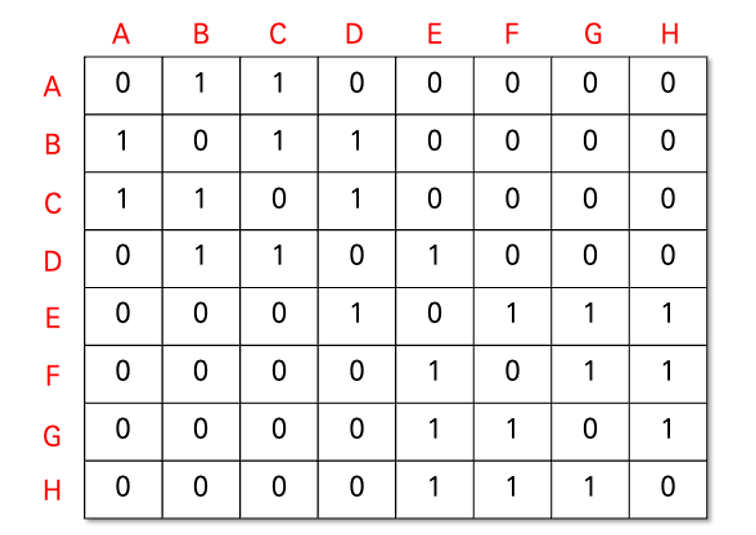Click cell at row D, column E
756x535 pixels.
tap(435, 259)
